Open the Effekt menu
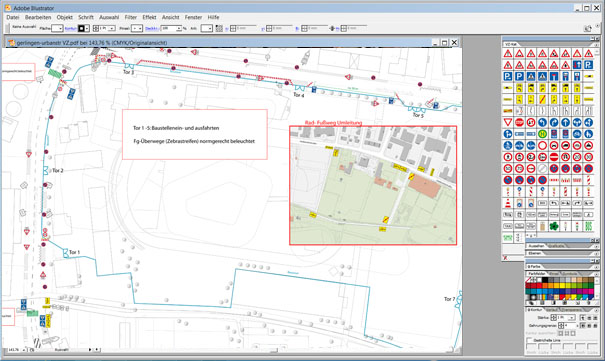Image resolution: width=605 pixels, height=361 pixels. (149, 17)
